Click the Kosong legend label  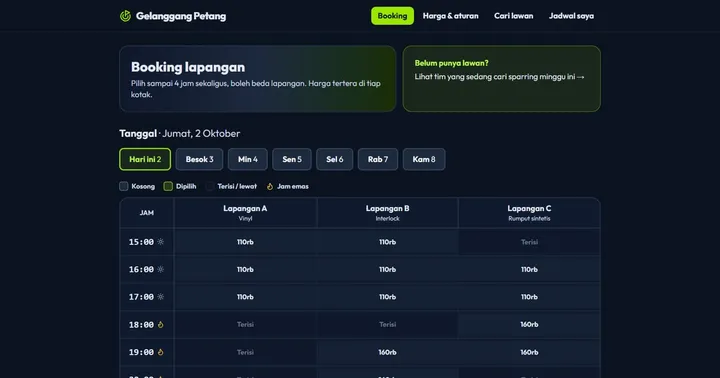(x=143, y=186)
